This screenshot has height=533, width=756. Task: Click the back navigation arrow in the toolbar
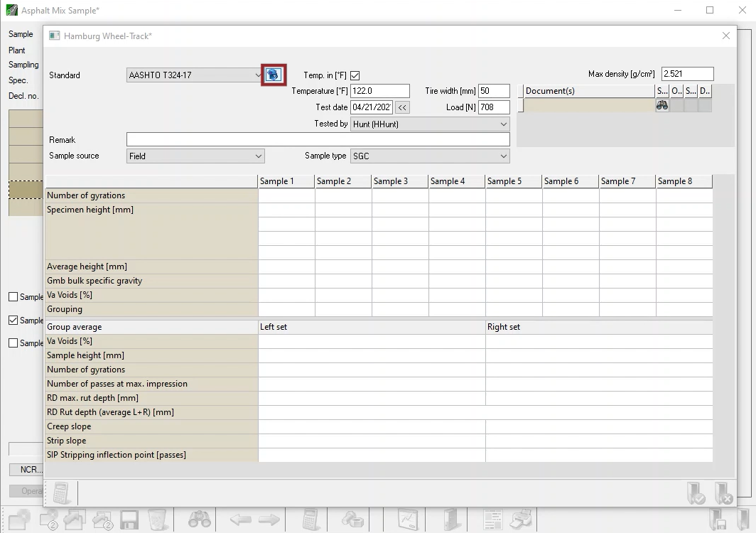click(x=241, y=520)
